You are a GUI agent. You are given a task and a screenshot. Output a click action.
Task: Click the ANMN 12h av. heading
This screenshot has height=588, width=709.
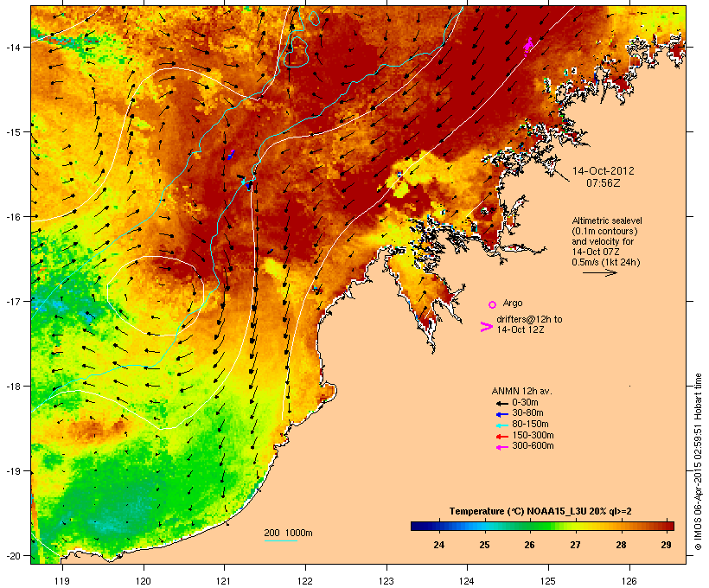(521, 391)
